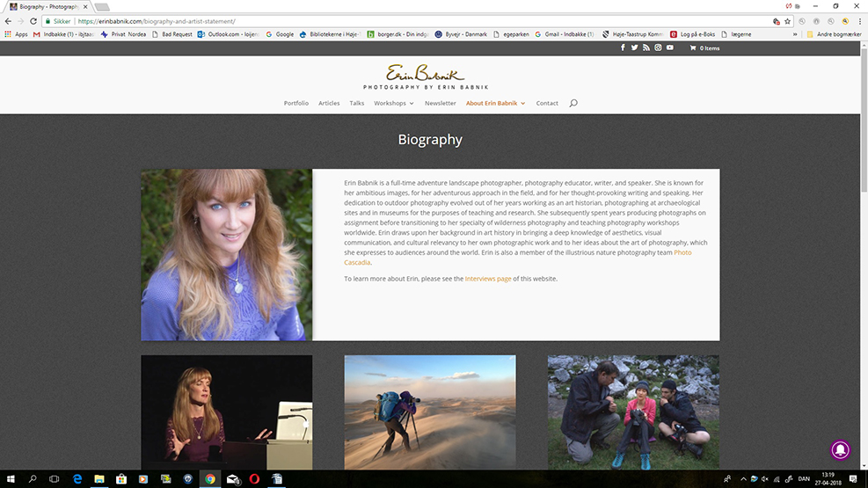Click the address bar URL field
This screenshot has width=868, height=488.
396,21
